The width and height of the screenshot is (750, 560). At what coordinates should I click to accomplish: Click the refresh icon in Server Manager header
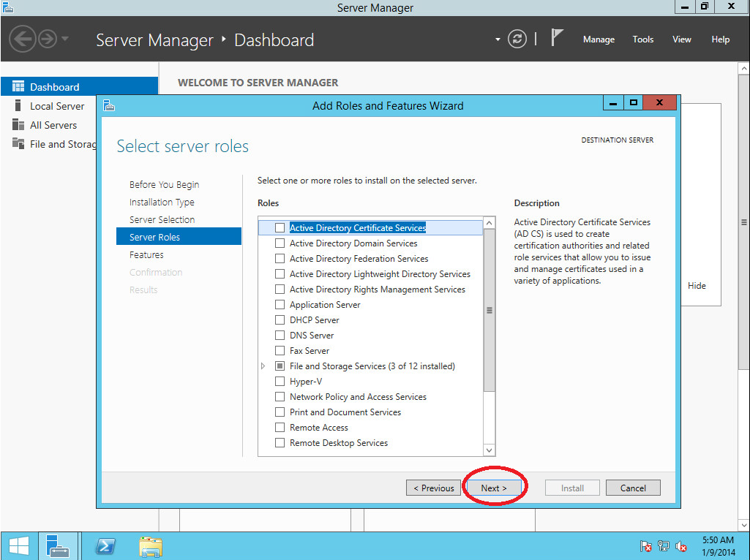click(x=517, y=39)
